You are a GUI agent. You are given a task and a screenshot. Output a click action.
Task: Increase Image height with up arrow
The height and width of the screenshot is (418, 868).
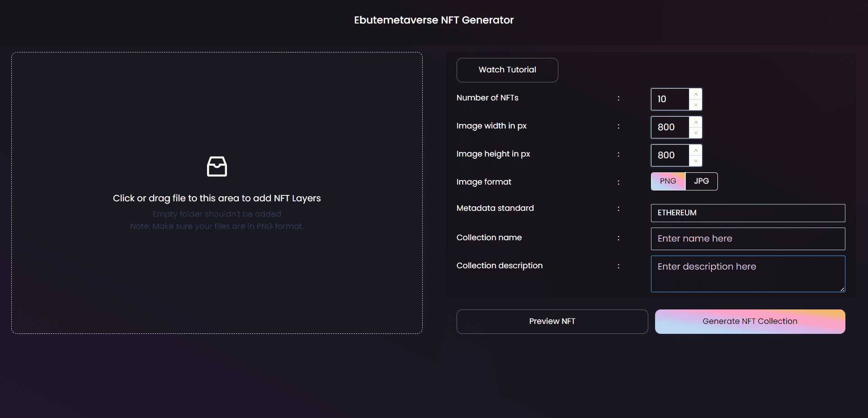click(696, 150)
